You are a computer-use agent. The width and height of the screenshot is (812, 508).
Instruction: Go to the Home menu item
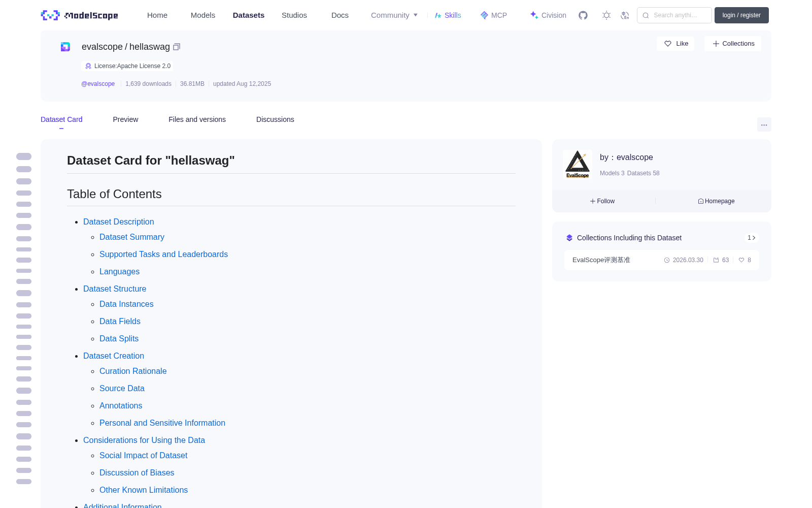click(157, 15)
